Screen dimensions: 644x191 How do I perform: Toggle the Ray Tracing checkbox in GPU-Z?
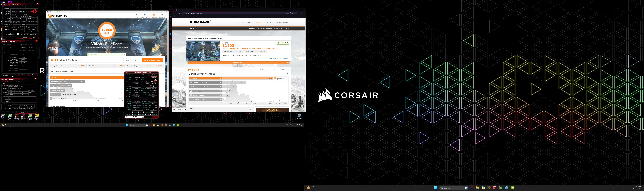[139, 114]
